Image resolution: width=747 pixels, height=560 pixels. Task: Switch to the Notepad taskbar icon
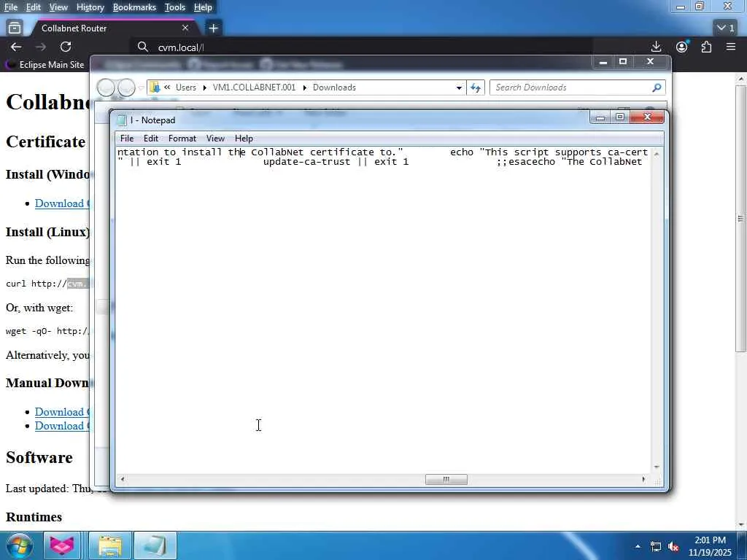[155, 545]
